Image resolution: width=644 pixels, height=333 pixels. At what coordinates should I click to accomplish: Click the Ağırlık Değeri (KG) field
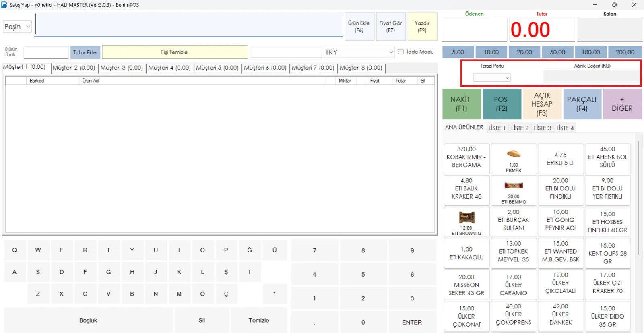point(591,77)
